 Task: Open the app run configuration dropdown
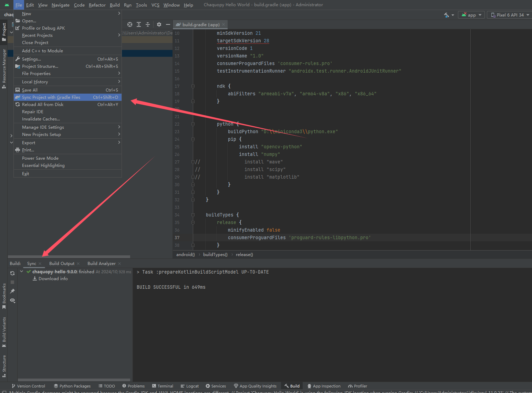pyautogui.click(x=471, y=15)
